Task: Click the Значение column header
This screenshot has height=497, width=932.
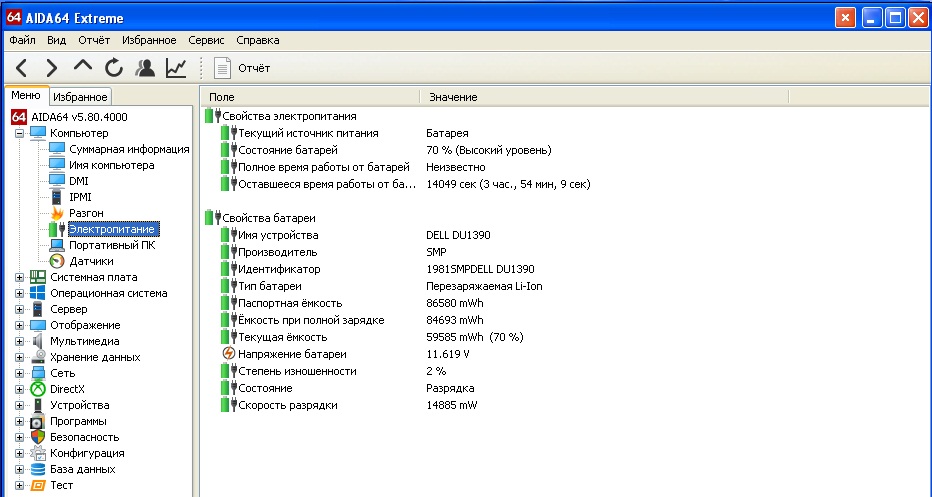Action: tap(453, 97)
